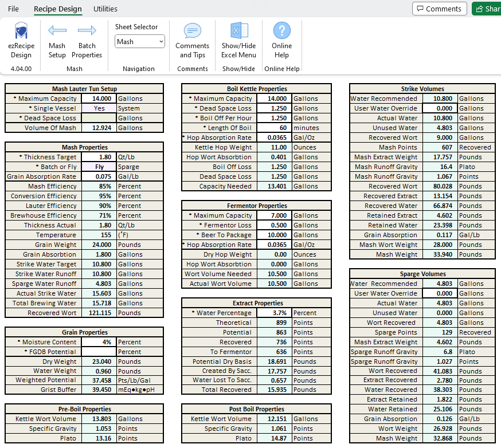Select the Single Vessel Yes cell

click(x=99, y=108)
